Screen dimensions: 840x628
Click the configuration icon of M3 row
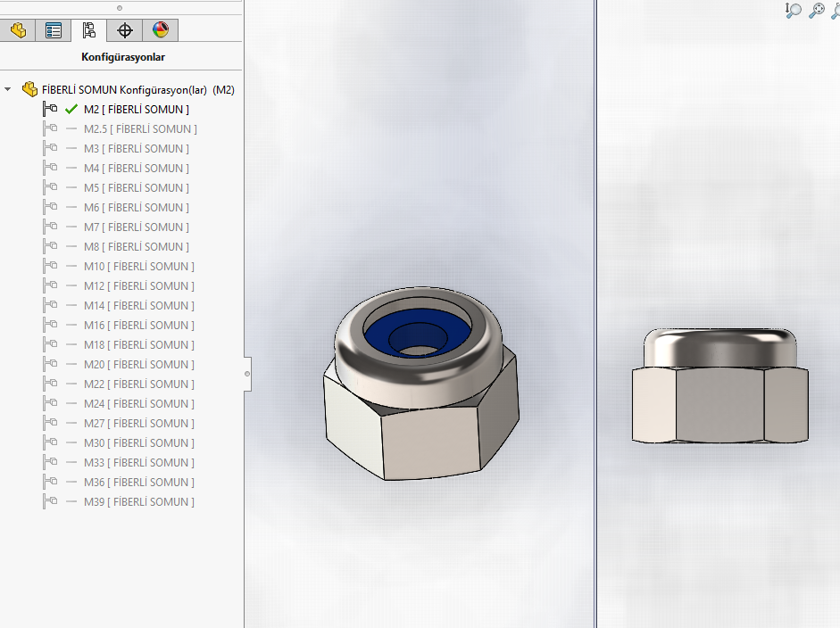(50, 148)
